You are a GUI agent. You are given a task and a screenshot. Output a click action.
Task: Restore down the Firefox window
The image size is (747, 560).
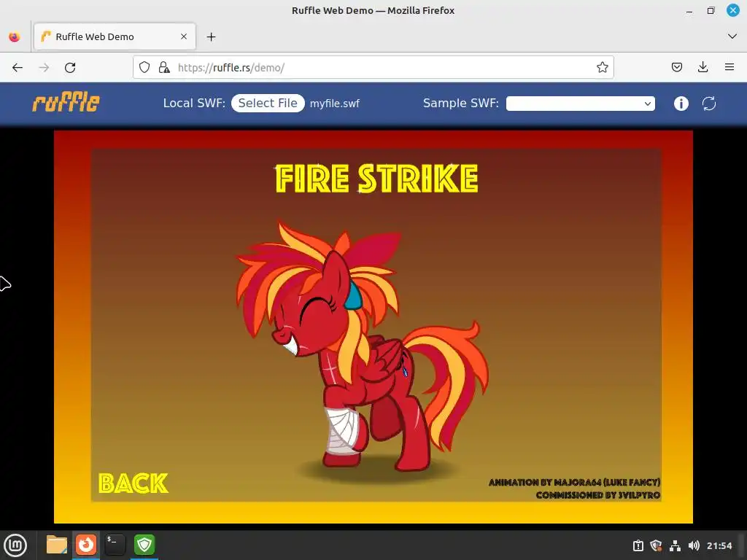711,10
